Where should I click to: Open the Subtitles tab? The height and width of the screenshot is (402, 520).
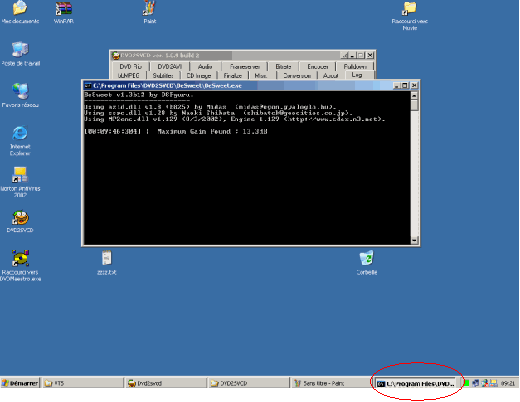point(163,76)
